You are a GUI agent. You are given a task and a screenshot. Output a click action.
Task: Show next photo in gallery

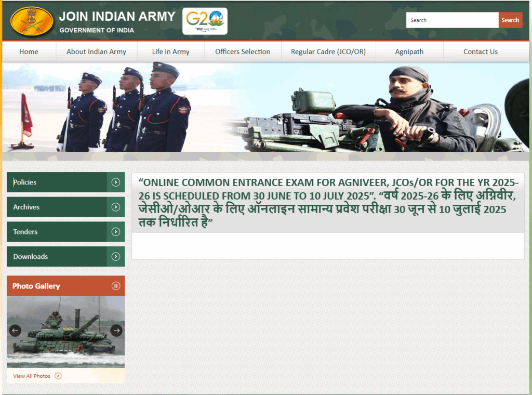coord(116,331)
